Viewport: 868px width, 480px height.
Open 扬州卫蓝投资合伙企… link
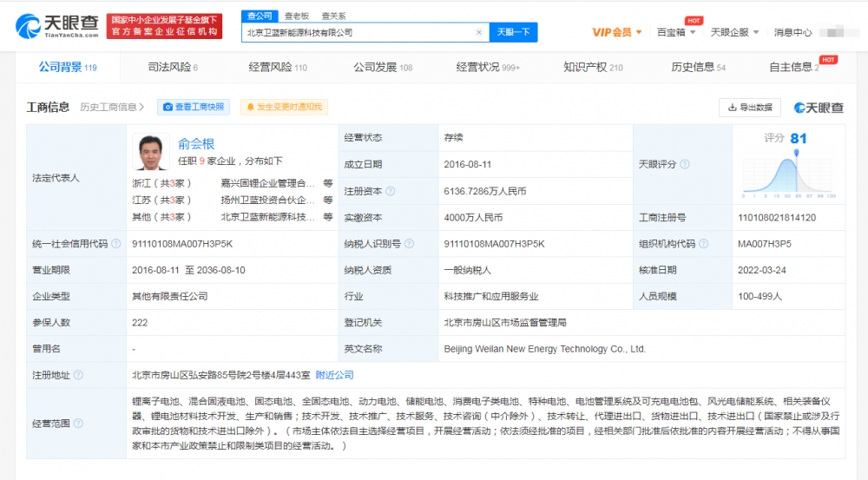[x=268, y=200]
